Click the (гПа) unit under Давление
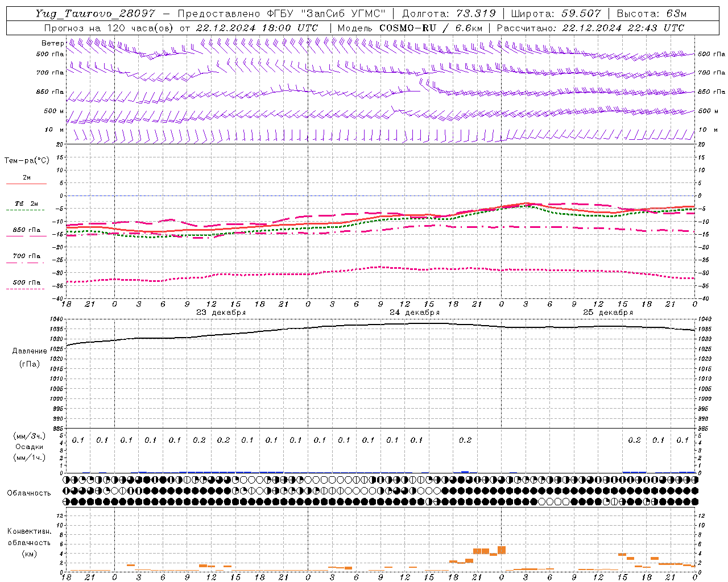Viewport: 728px width, 582px height. pos(30,364)
